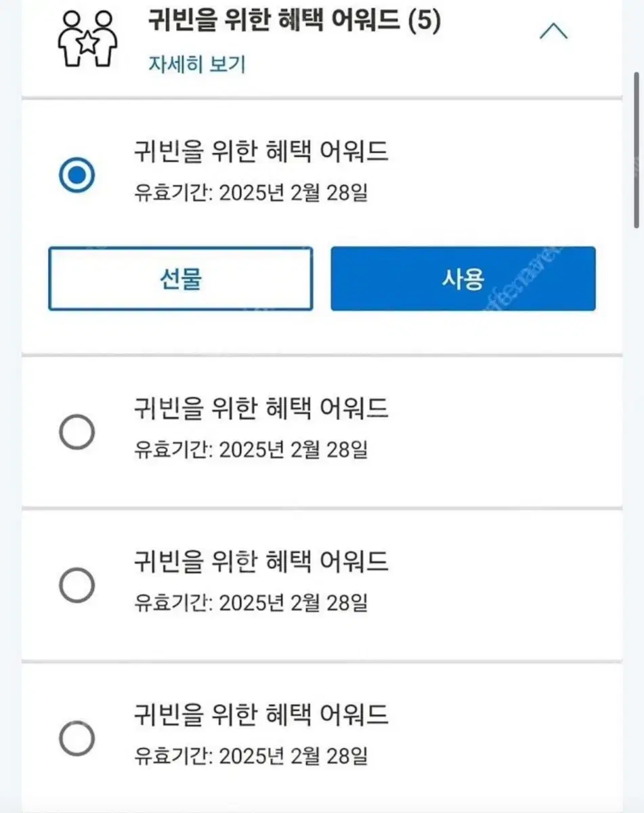
Task: Tap the (5) award count in header
Action: point(425,21)
